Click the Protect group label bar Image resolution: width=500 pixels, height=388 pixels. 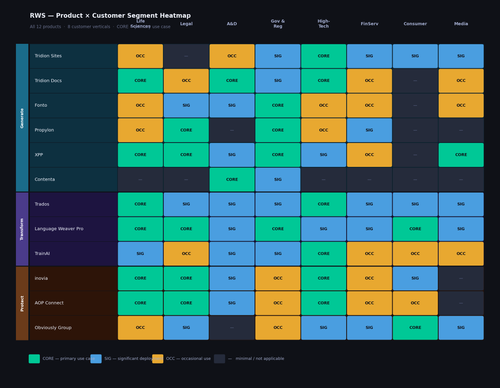pos(22,303)
